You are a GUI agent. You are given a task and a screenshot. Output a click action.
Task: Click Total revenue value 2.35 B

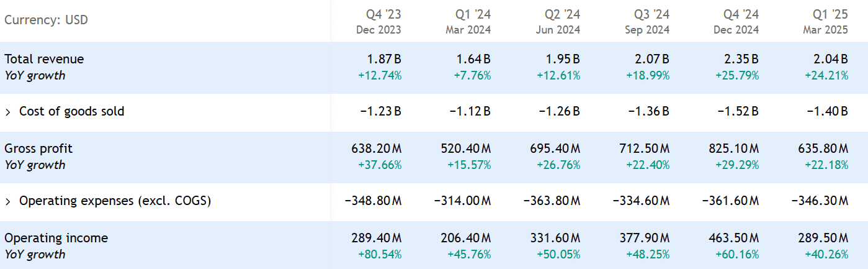pos(742,59)
